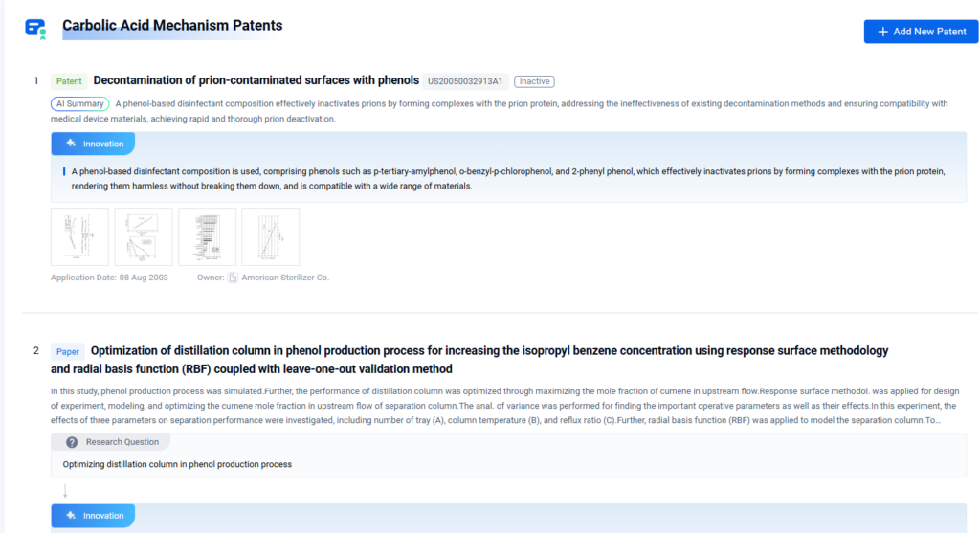Open the prion decontamination patent title

click(x=256, y=80)
